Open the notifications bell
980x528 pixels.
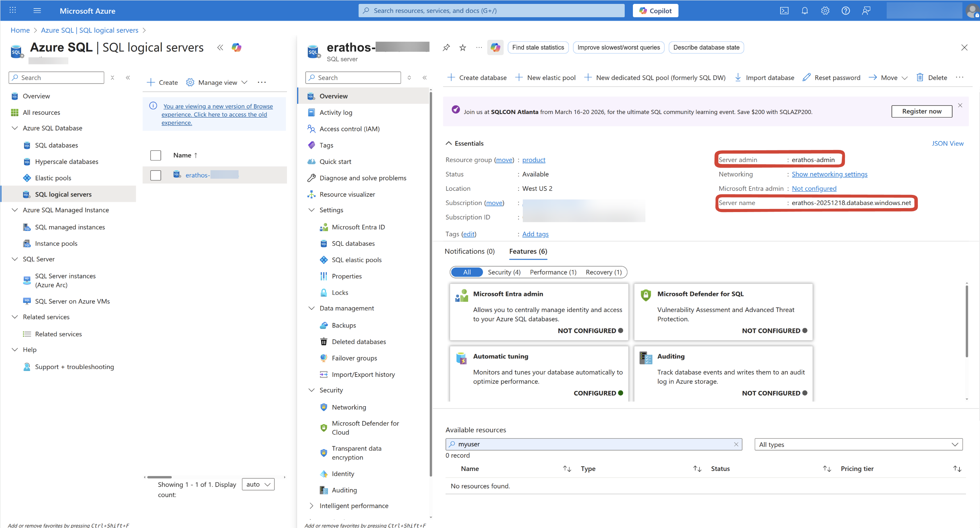(805, 11)
